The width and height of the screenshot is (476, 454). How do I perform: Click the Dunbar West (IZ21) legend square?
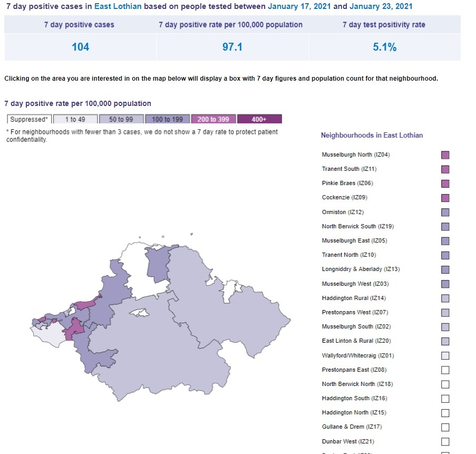coord(445,441)
